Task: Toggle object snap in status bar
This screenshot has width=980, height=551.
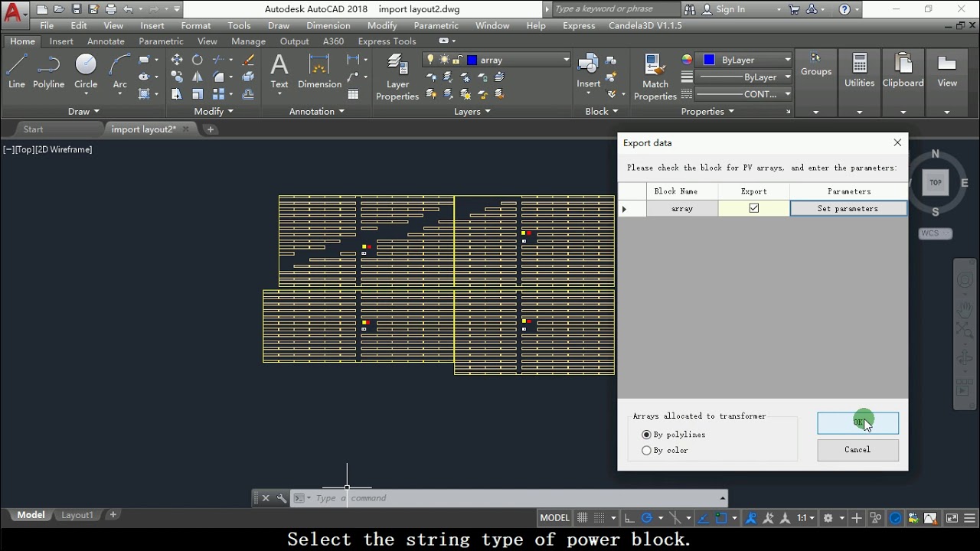Action: coord(721,518)
